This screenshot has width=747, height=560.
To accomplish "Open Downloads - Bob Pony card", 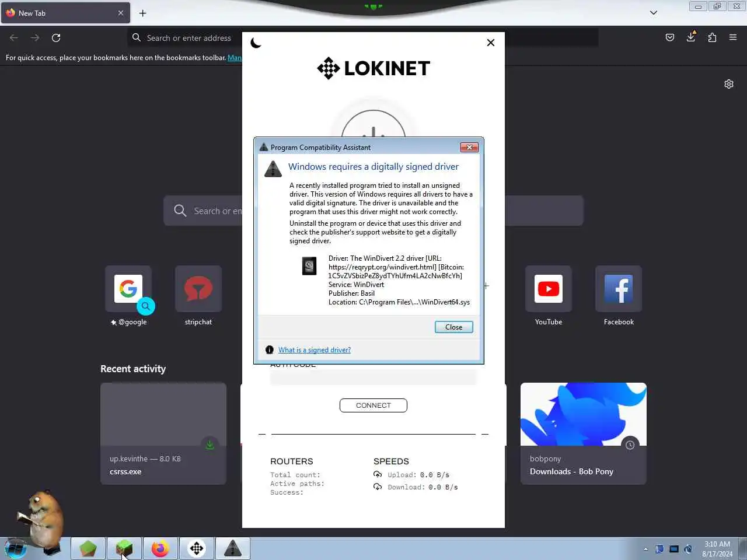I will (584, 433).
